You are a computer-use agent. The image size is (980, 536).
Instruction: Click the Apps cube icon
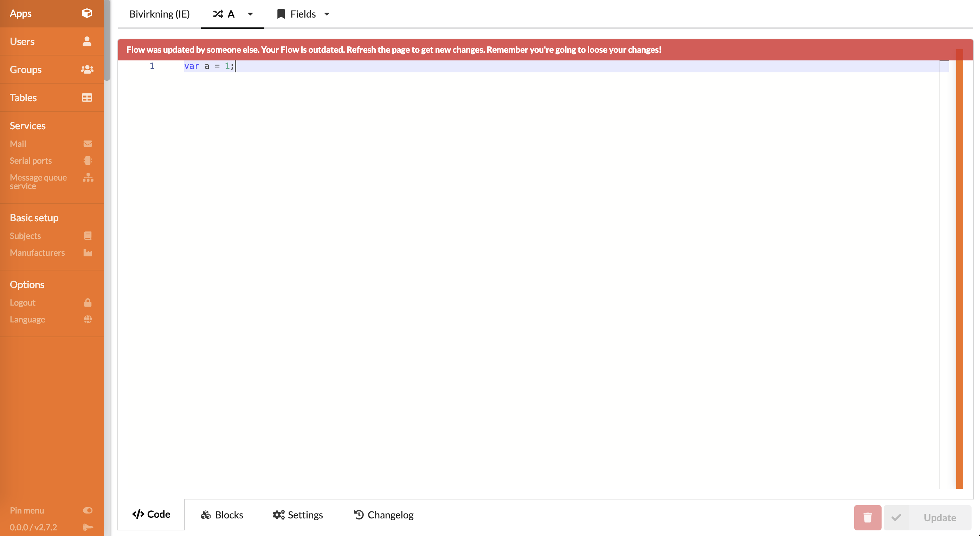coord(87,13)
